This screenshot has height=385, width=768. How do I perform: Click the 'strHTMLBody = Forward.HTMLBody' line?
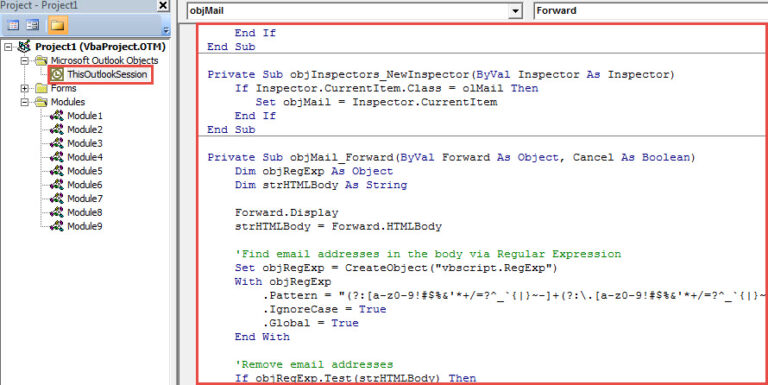point(338,226)
